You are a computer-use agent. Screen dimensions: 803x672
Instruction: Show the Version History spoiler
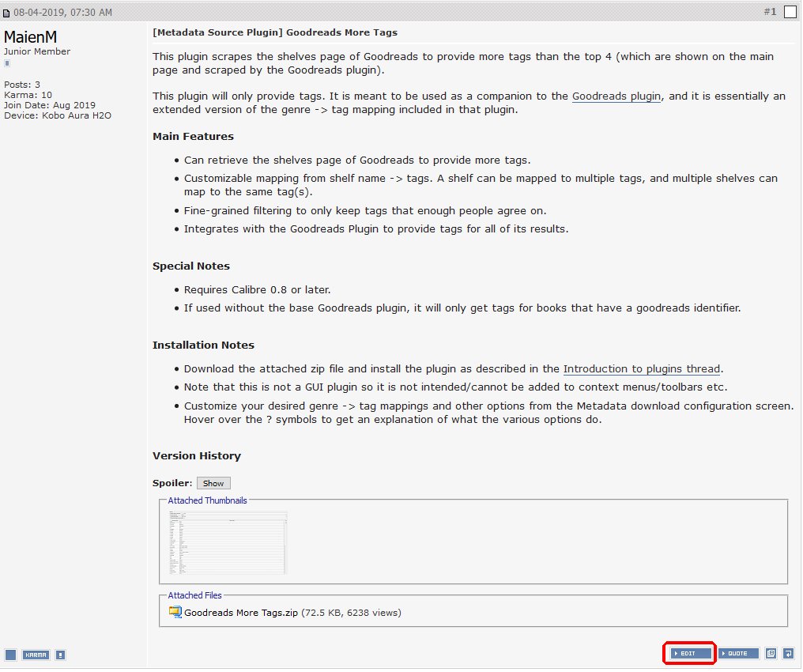click(x=214, y=485)
